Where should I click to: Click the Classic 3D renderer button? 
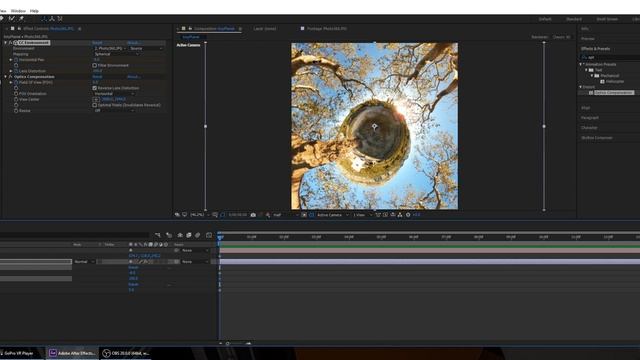coord(562,37)
